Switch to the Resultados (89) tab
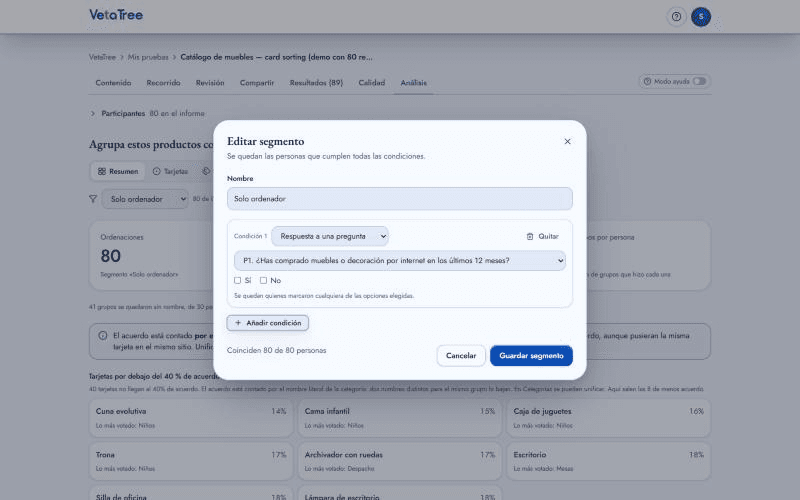Screen dimensions: 800x500 pos(316,83)
